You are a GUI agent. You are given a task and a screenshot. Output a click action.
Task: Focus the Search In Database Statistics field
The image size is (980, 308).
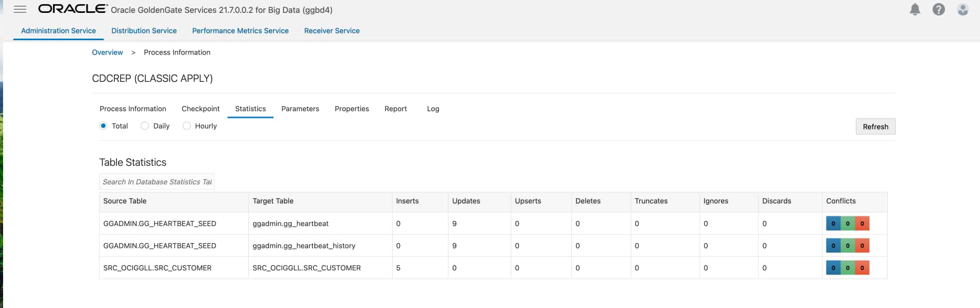[x=157, y=182]
